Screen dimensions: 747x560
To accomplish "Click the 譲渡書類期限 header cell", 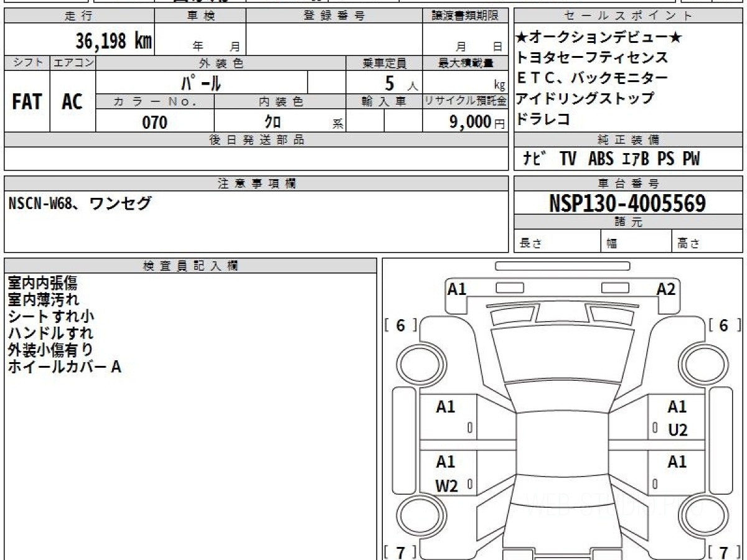I will tap(465, 16).
